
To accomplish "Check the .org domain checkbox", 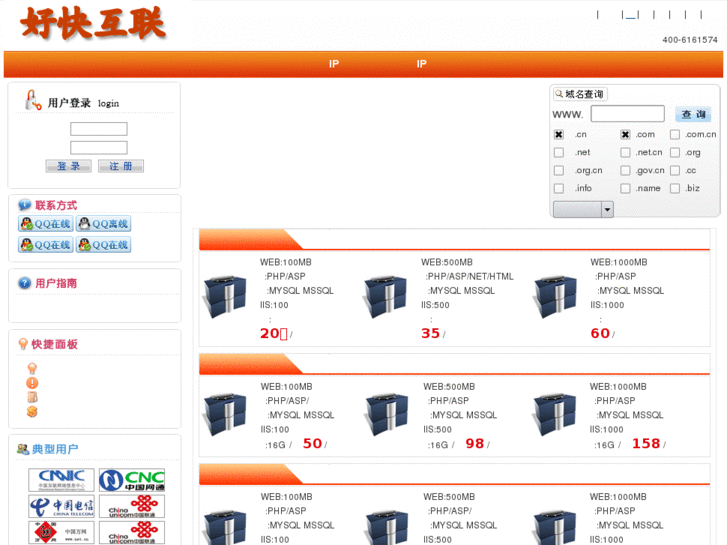I will (675, 153).
